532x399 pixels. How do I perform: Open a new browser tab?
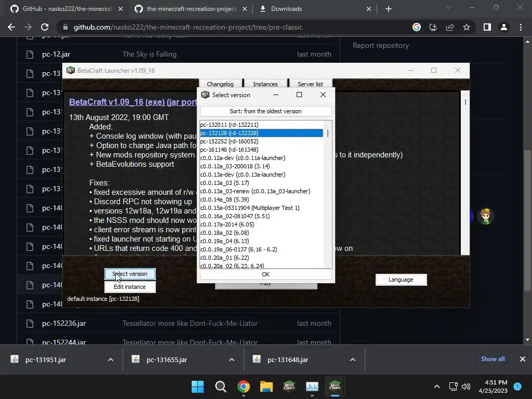coord(389,9)
